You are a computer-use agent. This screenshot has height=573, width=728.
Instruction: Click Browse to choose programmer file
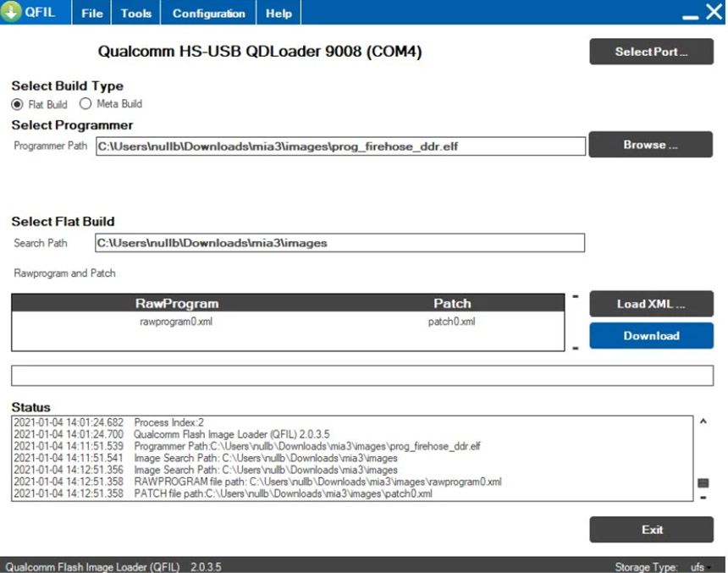pos(651,145)
